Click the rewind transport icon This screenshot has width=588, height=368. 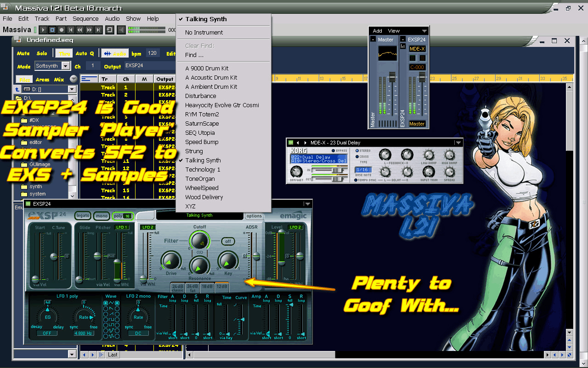point(80,30)
